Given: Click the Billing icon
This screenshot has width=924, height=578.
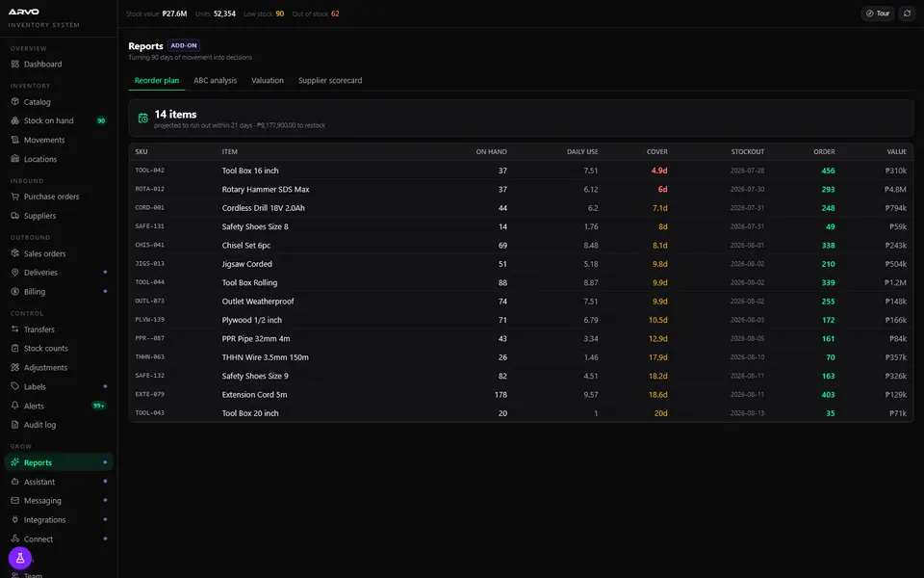Looking at the screenshot, I should pos(14,291).
